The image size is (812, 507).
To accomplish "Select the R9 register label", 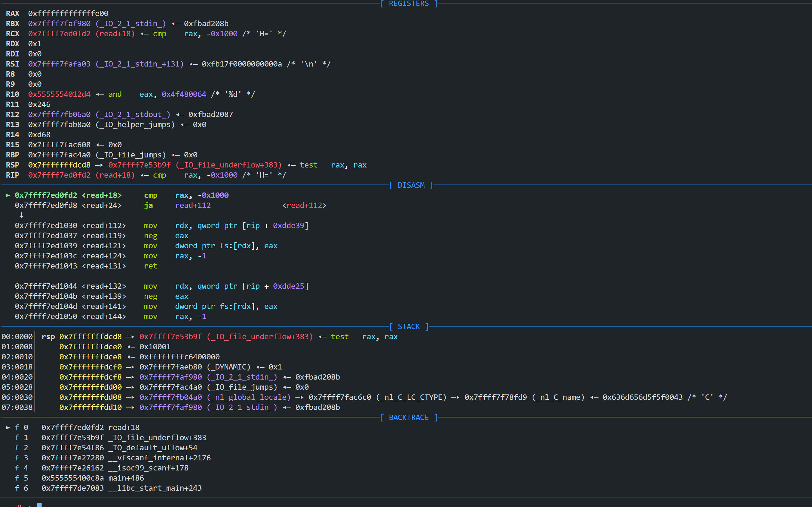I will pyautogui.click(x=10, y=84).
